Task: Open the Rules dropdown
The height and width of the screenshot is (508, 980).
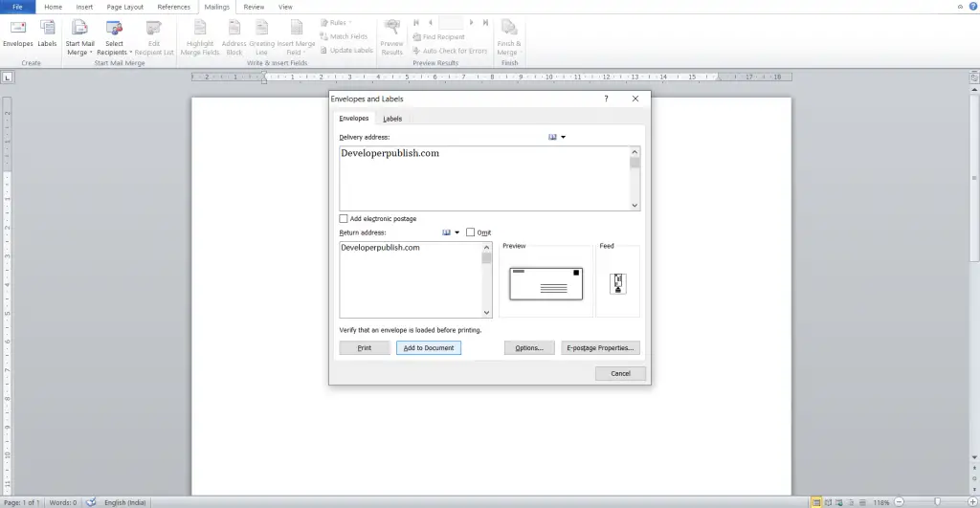Action: click(x=336, y=23)
